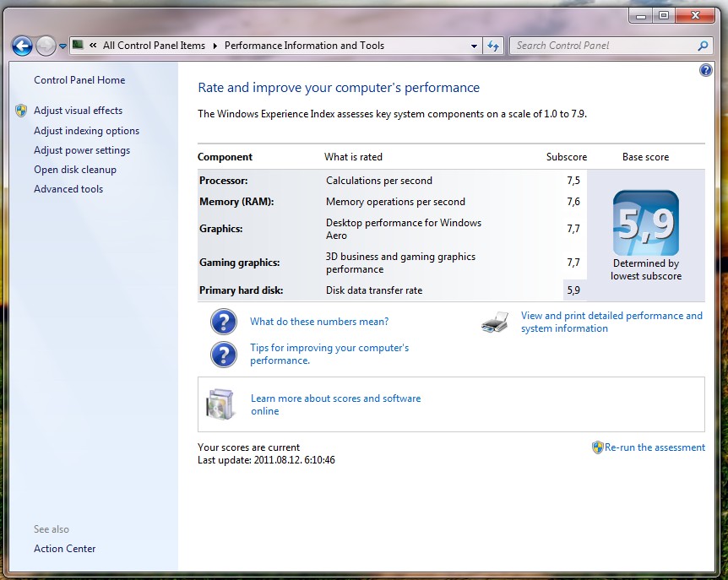
Task: Select the Primary hard disk: row label
Action: [241, 290]
